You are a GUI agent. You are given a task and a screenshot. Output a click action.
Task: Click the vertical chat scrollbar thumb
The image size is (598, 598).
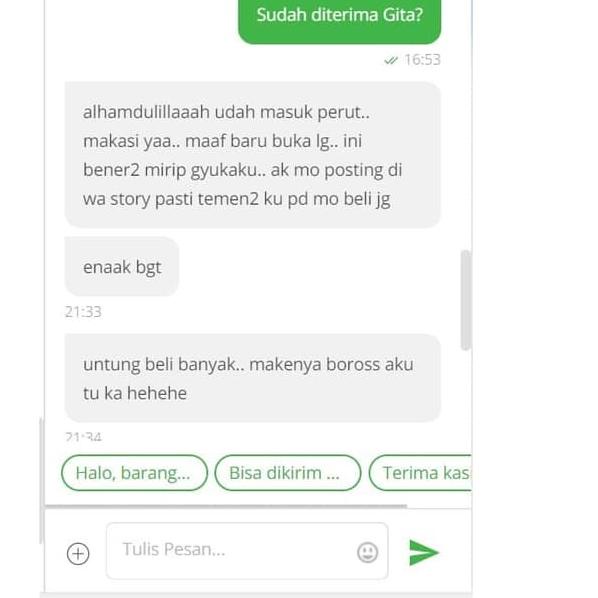point(465,300)
